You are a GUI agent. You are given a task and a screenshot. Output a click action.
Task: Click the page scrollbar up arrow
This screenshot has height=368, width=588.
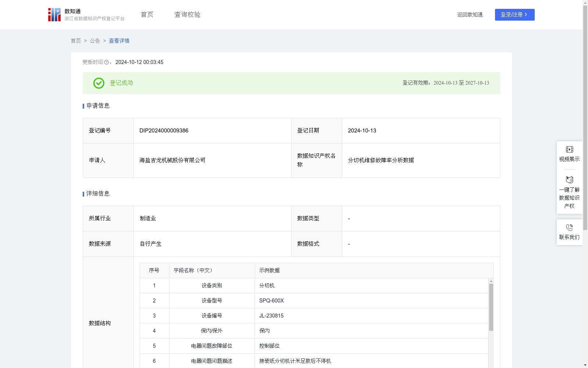click(585, 3)
